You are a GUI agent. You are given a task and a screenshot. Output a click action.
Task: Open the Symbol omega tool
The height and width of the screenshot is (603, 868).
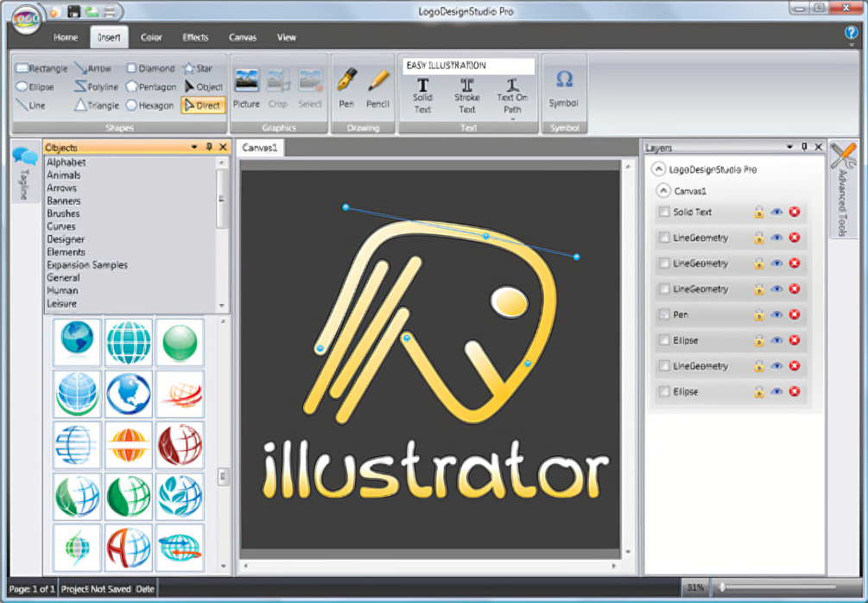[563, 89]
